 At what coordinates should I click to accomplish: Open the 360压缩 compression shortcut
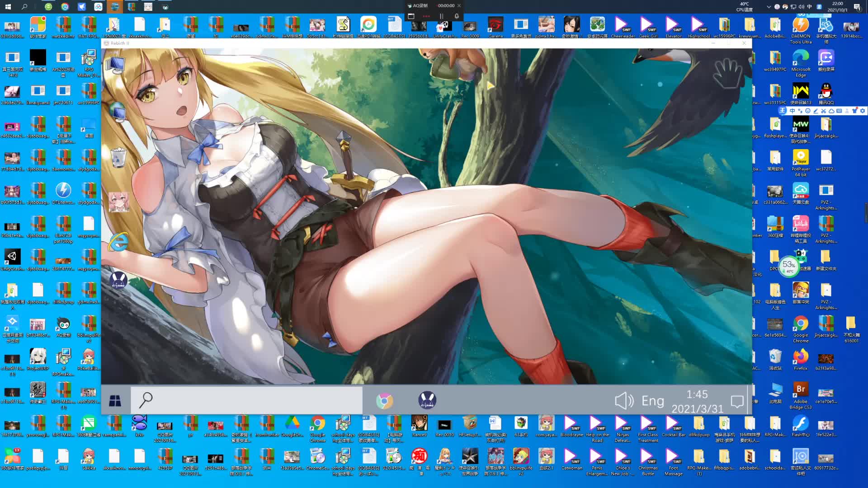[x=775, y=226]
